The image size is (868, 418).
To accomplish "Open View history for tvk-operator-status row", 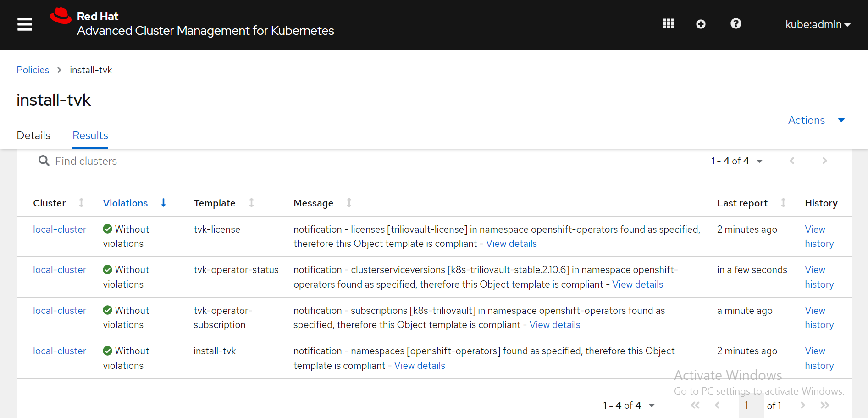I will point(819,277).
